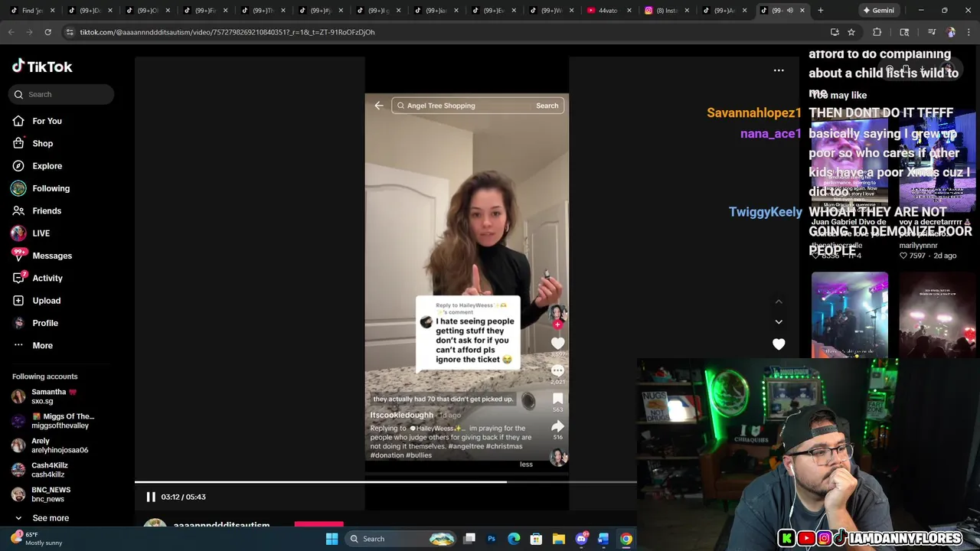Image resolution: width=980 pixels, height=551 pixels.
Task: Switch to the 44vato YouTube tab
Action: coord(608,10)
